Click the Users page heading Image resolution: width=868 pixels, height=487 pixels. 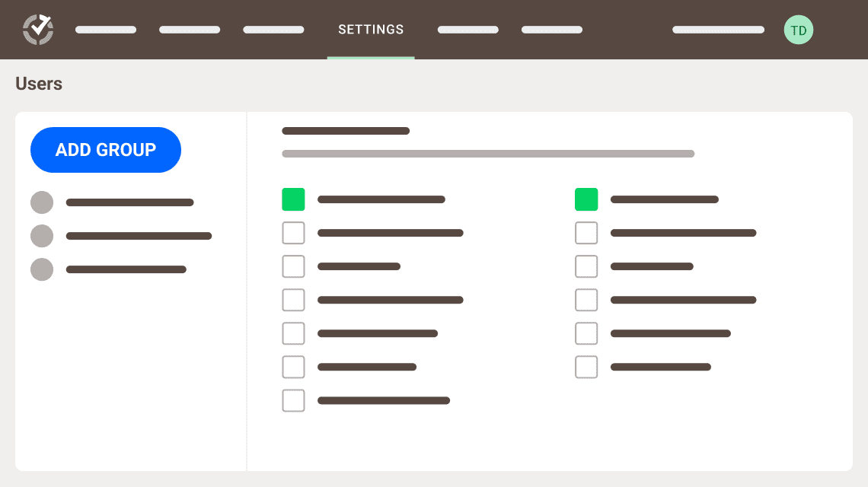click(x=39, y=84)
